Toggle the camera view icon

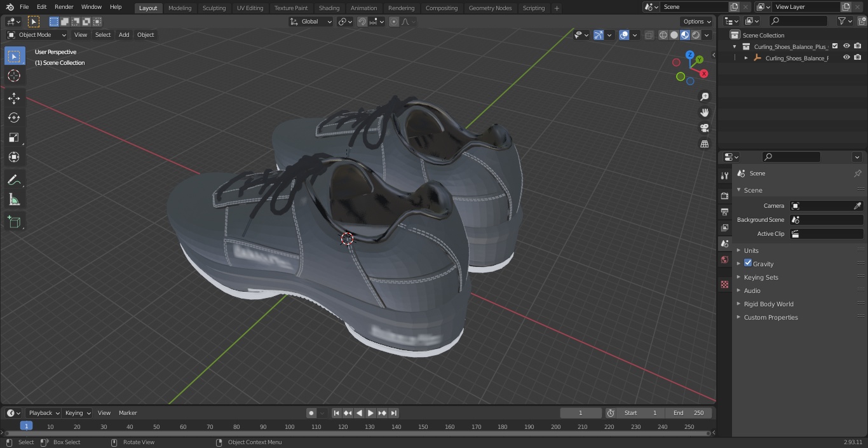704,128
